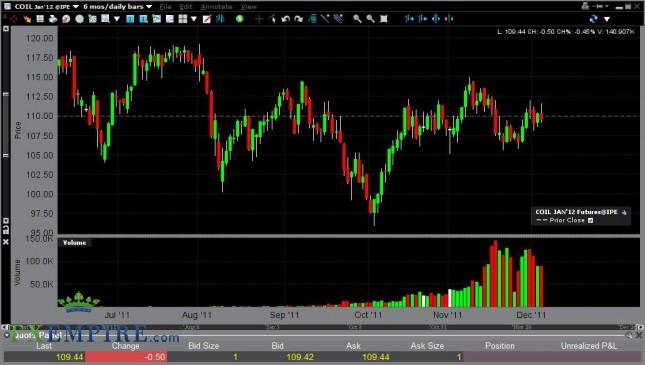Click the zoom out magnifier icon
This screenshot has height=365, width=645.
[370, 19]
